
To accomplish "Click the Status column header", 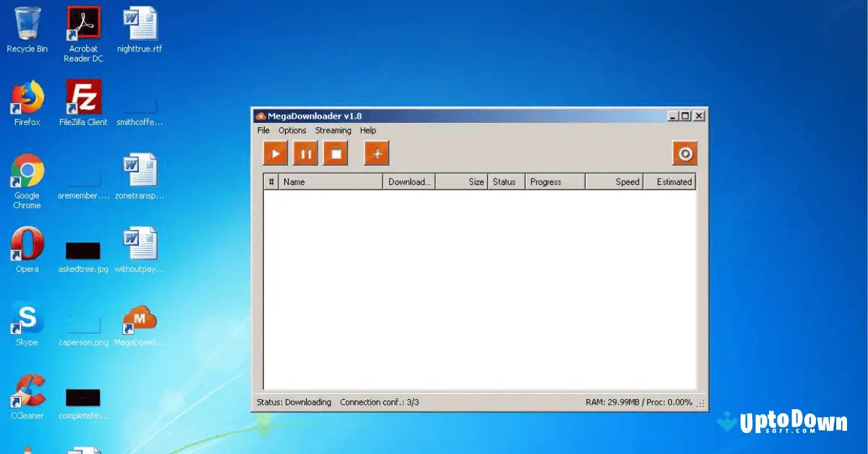I will point(505,181).
